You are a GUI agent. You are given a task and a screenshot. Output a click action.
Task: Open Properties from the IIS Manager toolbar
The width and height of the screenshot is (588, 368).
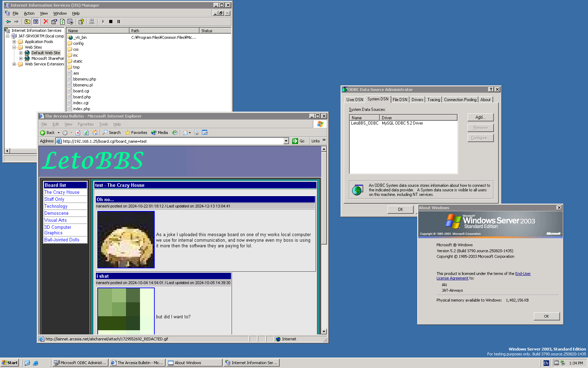click(x=54, y=22)
